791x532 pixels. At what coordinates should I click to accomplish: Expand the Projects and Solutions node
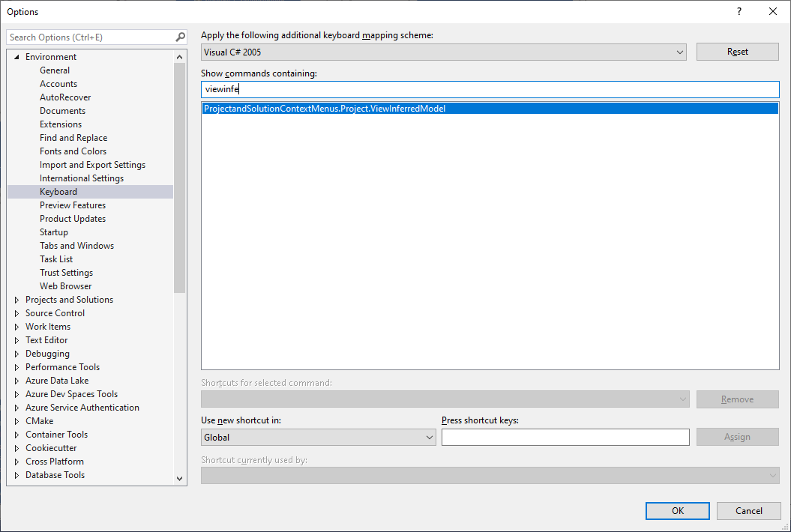[16, 299]
